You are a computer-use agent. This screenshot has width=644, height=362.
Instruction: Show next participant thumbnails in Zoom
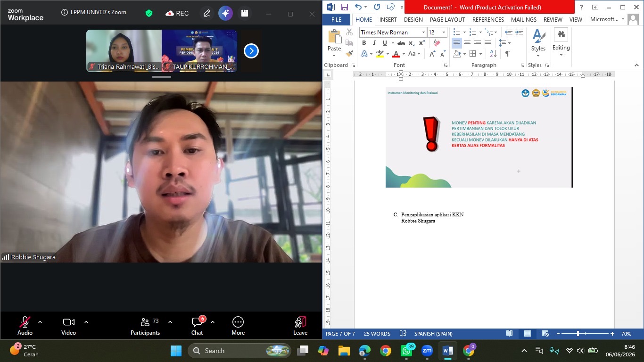(251, 51)
